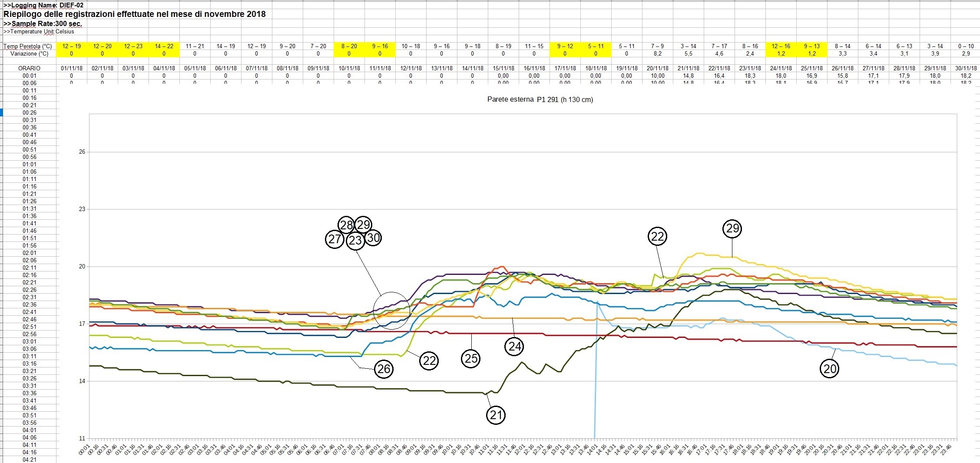The image size is (980, 463).
Task: Click the 30/11/18 date header cell
Action: tap(966, 69)
